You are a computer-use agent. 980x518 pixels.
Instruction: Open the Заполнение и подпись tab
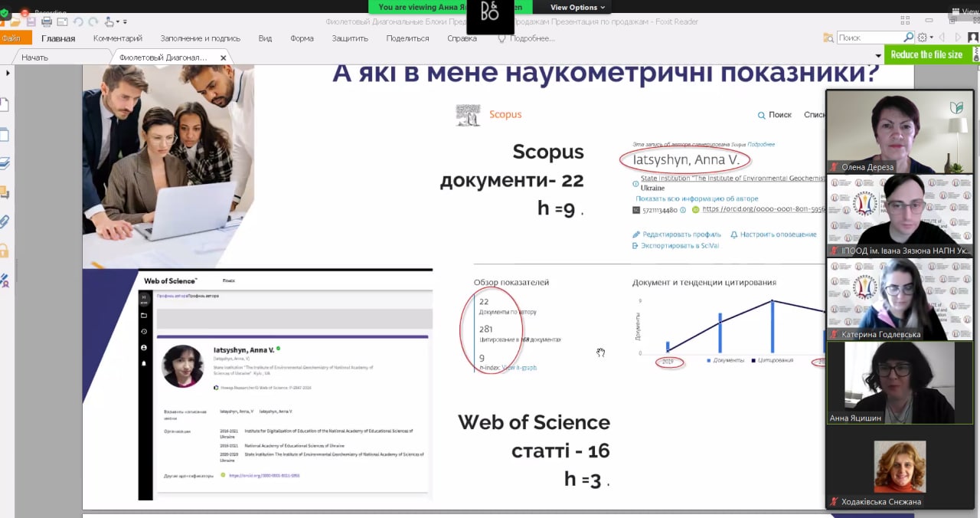pyautogui.click(x=200, y=38)
